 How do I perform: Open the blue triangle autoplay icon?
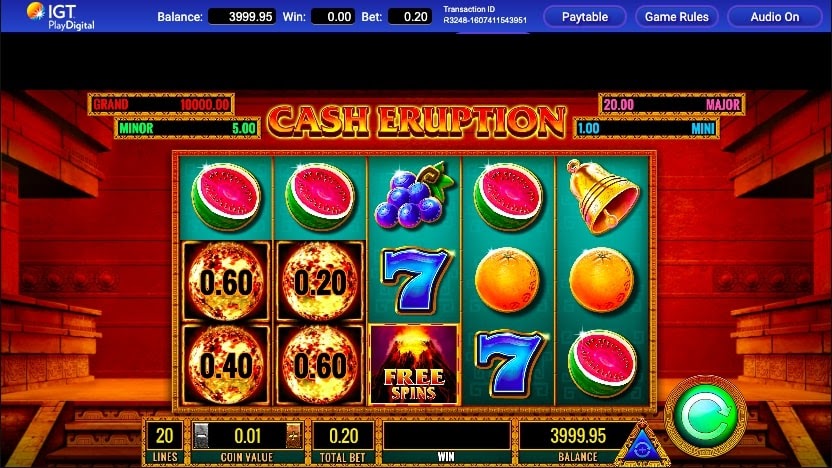click(643, 444)
